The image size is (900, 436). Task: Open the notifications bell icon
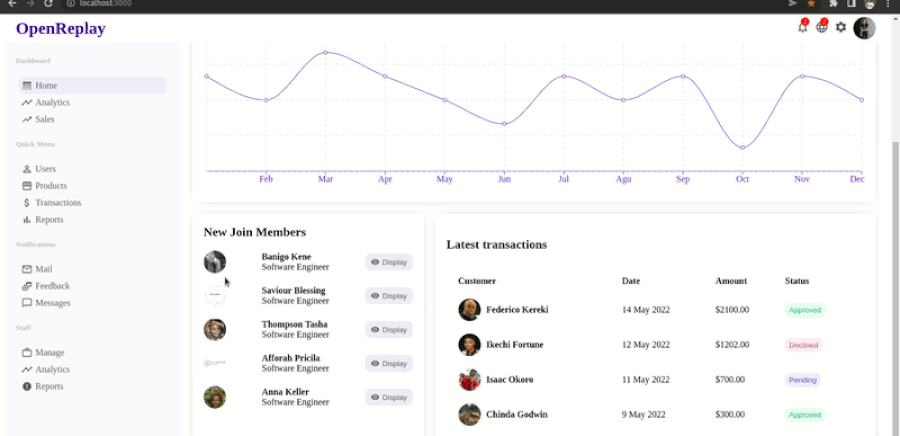coord(802,27)
